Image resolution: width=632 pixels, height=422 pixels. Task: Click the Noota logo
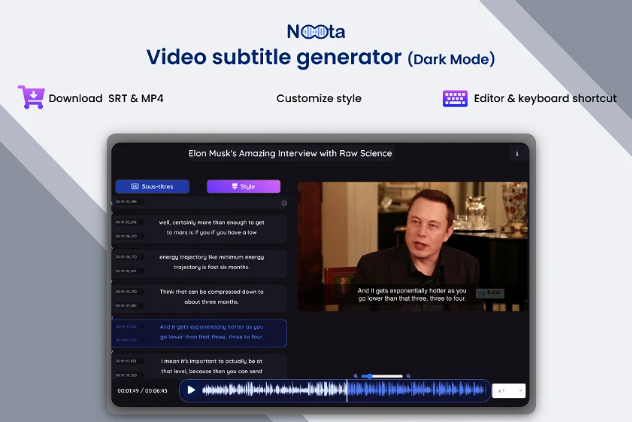pyautogui.click(x=316, y=31)
